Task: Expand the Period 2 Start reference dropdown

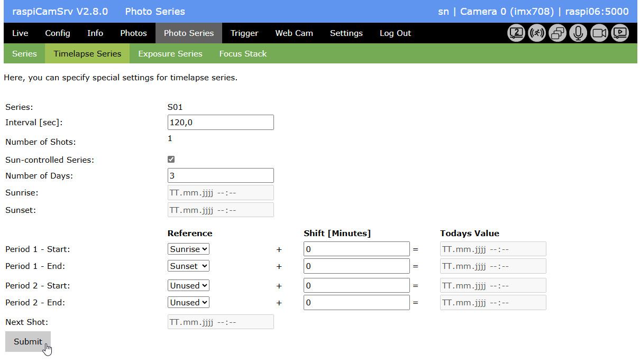Action: (x=188, y=285)
